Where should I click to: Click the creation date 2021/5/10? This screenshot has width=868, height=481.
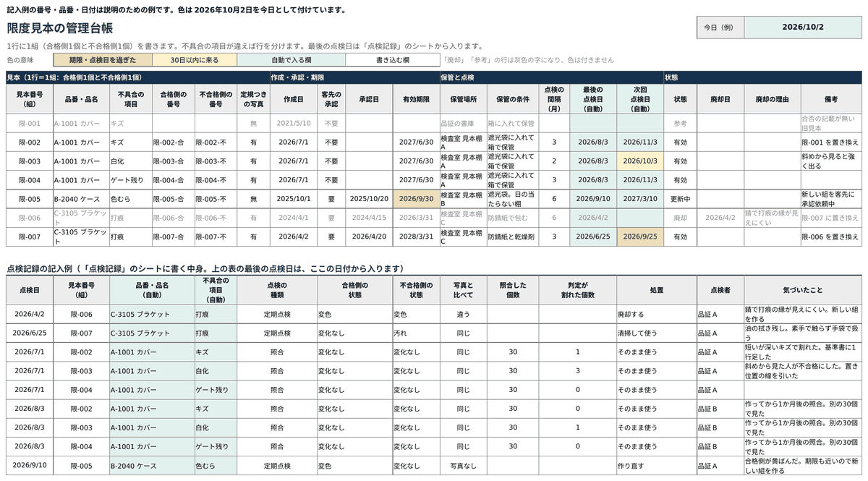coord(294,123)
